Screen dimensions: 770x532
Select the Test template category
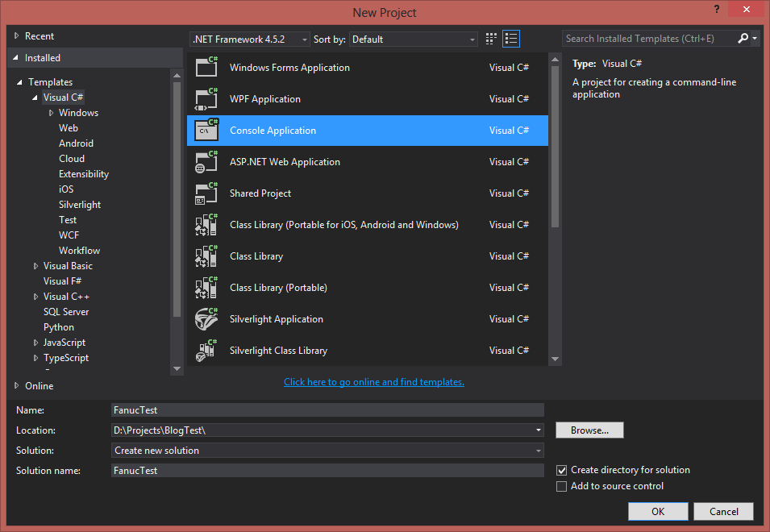click(68, 220)
